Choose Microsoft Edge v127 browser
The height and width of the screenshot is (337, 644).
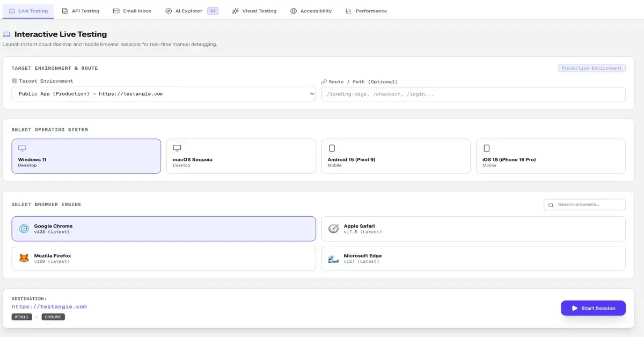click(473, 258)
